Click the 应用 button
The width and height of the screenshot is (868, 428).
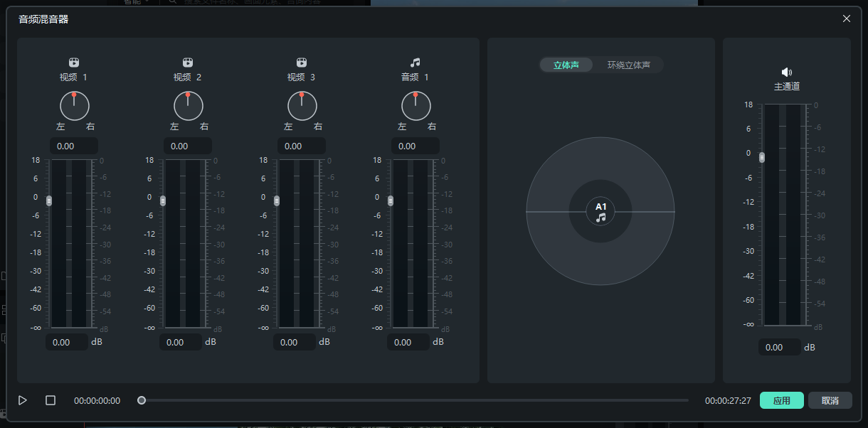[782, 400]
